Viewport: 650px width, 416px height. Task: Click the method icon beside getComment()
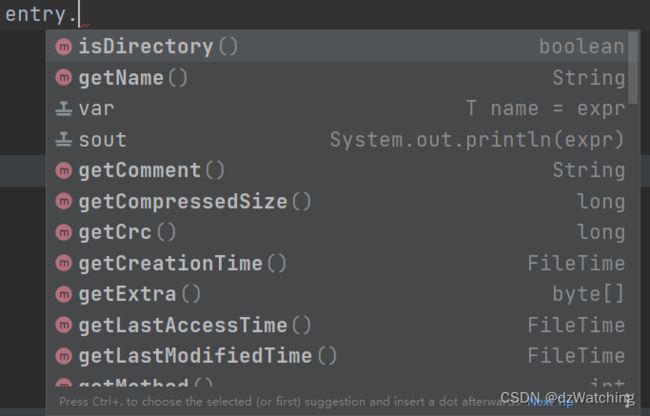point(64,170)
